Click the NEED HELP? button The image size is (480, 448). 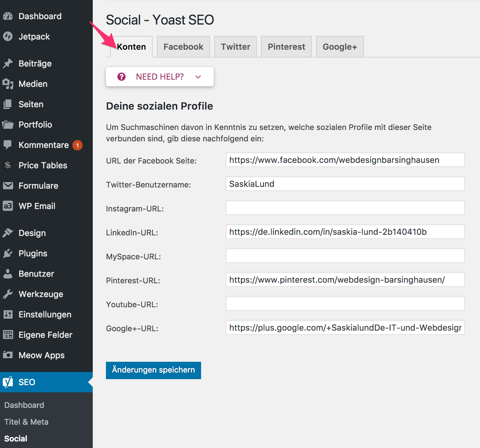click(x=160, y=77)
